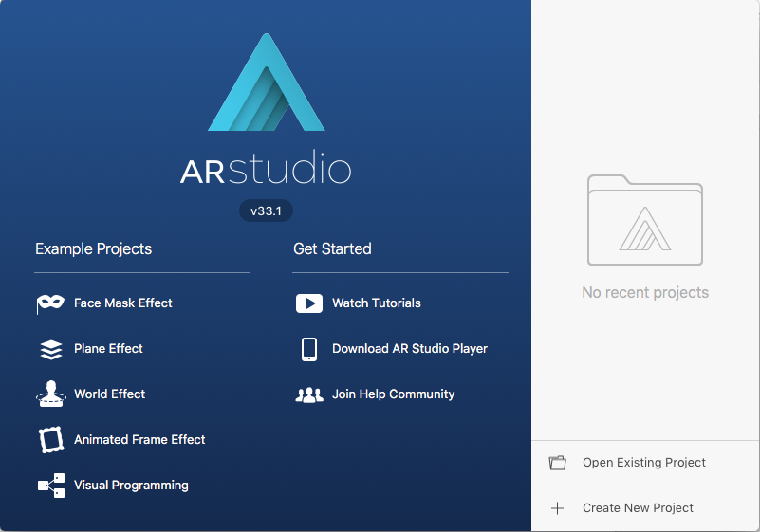760x532 pixels.
Task: Select Download AR Studio Player
Action: pyautogui.click(x=410, y=349)
